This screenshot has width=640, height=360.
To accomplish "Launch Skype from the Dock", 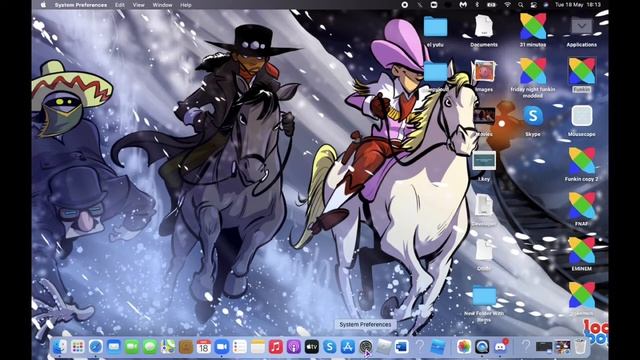I will tap(329, 347).
